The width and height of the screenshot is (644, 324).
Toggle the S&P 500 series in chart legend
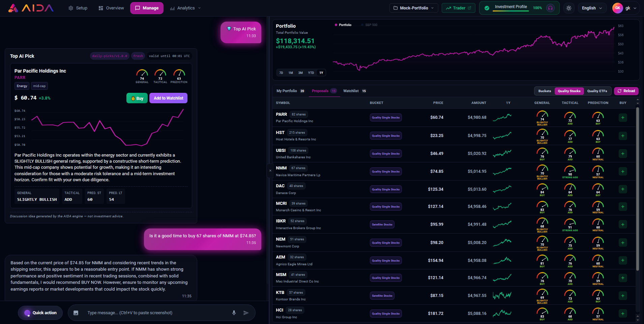tap(369, 25)
